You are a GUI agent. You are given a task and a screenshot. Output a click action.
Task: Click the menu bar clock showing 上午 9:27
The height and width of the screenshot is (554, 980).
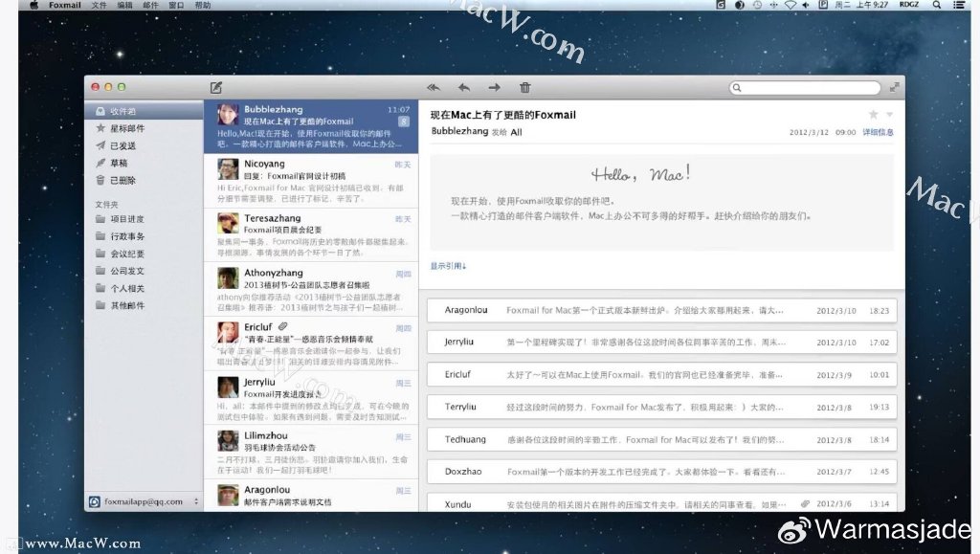coord(861,5)
